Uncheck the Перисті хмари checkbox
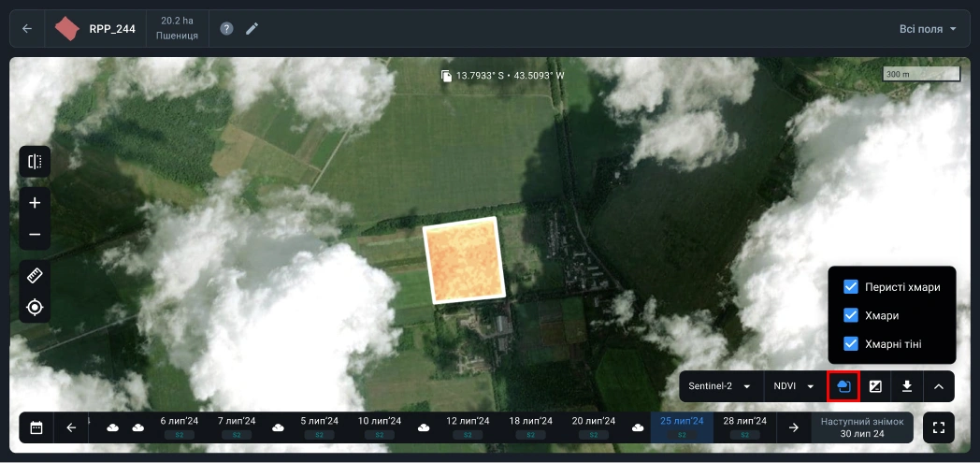Screen dimensions: 980x463 pyautogui.click(x=851, y=287)
